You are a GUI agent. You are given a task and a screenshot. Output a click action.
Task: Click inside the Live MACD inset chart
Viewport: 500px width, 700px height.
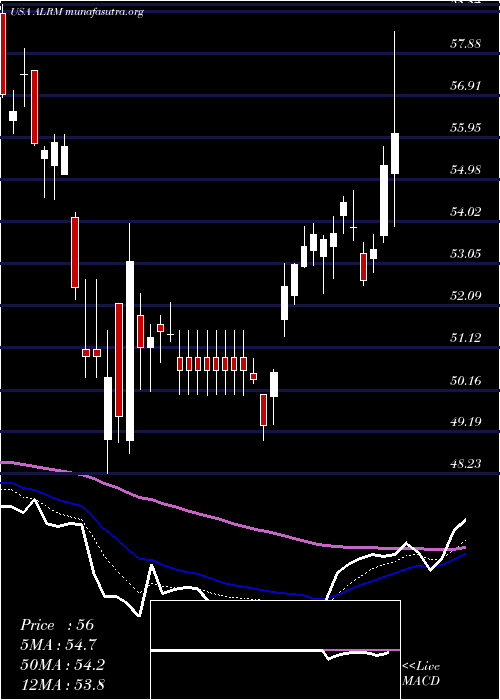[x=275, y=650]
